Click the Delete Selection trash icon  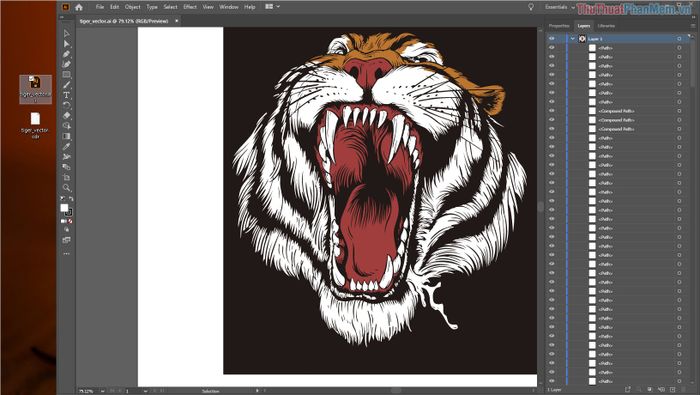tap(684, 390)
